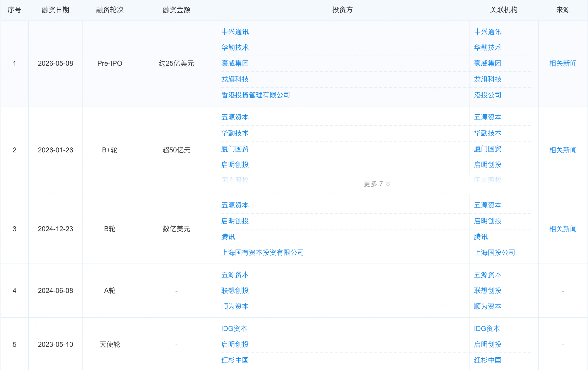Open investor 联想创投 in 投资方 column
This screenshot has height=370, width=588.
(235, 291)
